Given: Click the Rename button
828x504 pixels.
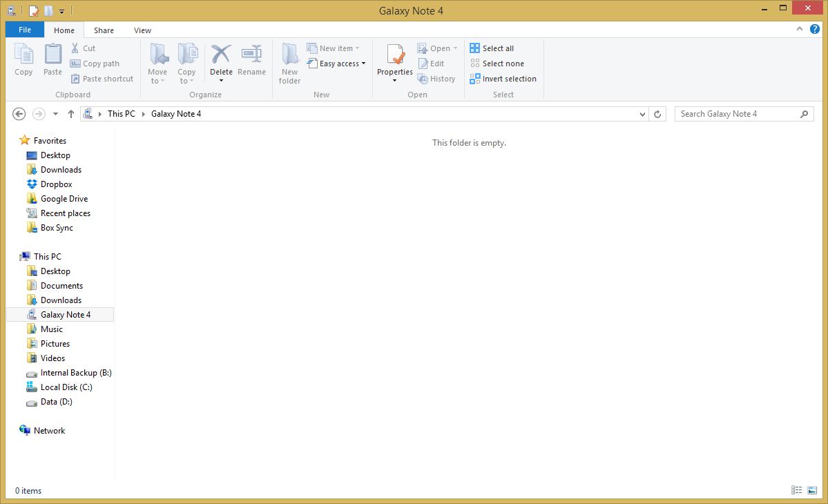Looking at the screenshot, I should tap(251, 59).
